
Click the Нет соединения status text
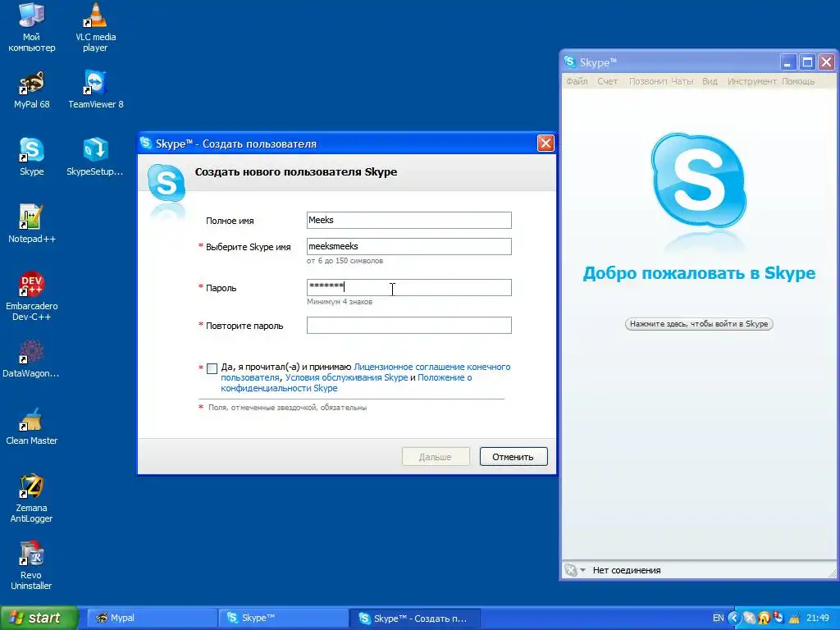[x=626, y=571]
